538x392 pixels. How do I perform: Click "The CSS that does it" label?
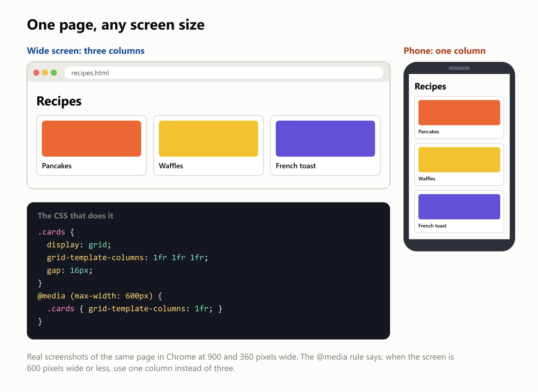(x=75, y=216)
